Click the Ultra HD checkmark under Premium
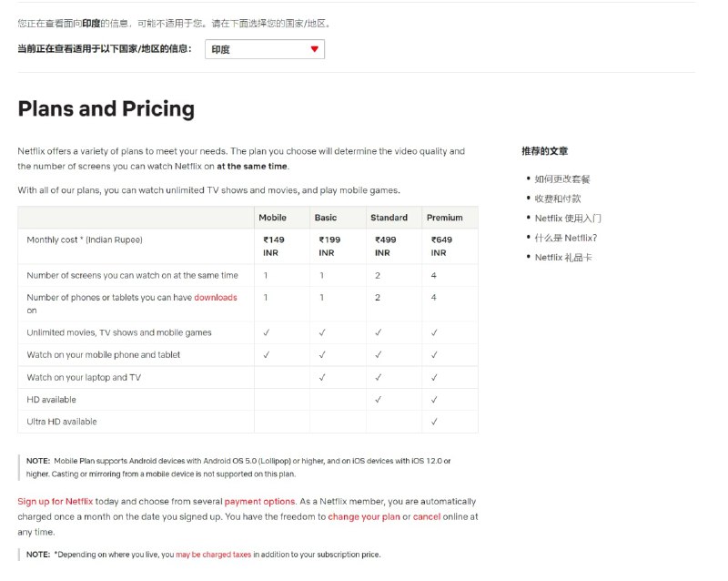 point(434,422)
